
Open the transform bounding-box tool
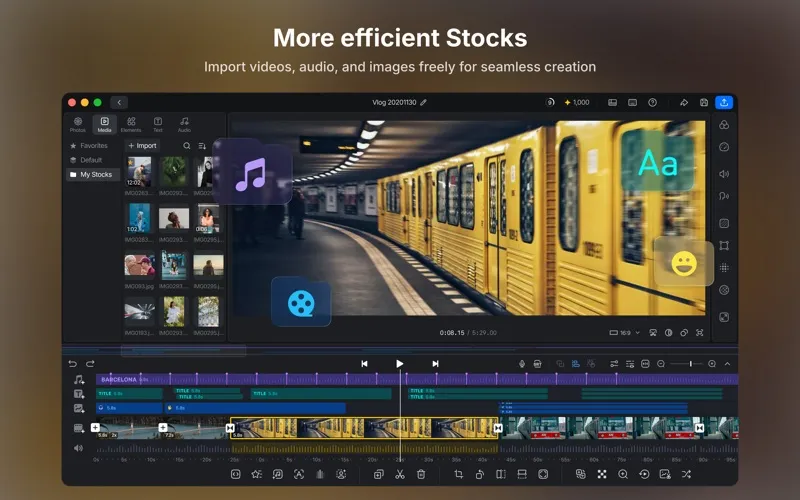pos(724,245)
